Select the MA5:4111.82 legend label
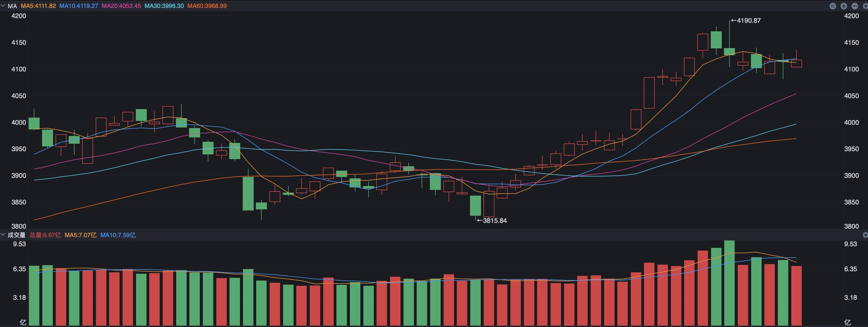Viewport: 868px width, 327px height. [x=38, y=6]
